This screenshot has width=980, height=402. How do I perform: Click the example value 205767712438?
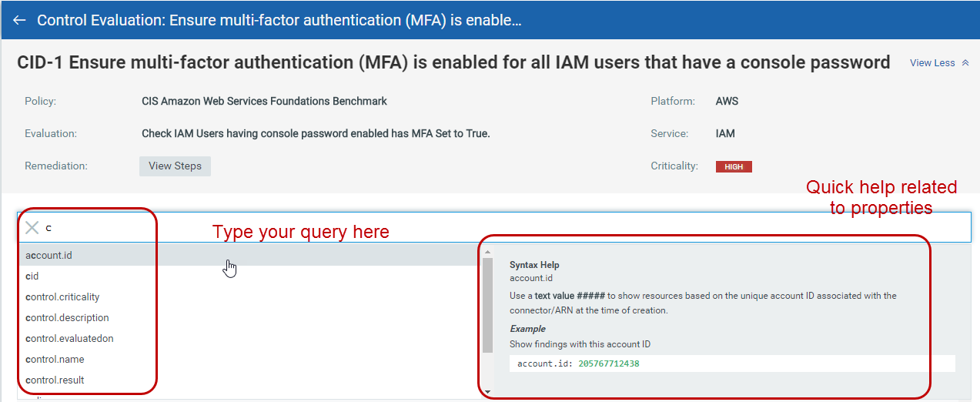click(609, 363)
